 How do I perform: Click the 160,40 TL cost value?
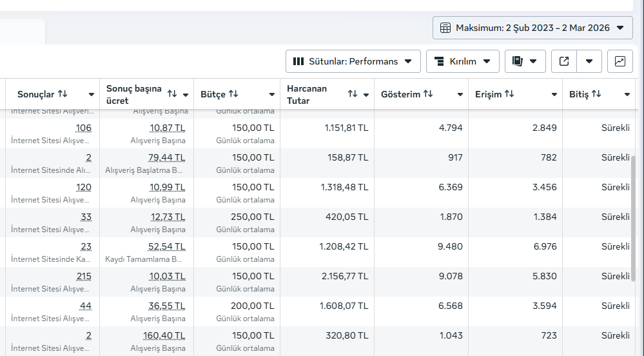(x=164, y=335)
